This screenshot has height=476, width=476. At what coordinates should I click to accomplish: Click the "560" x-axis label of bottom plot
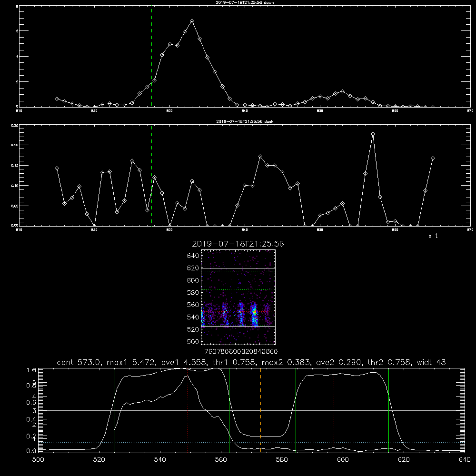(x=221, y=460)
